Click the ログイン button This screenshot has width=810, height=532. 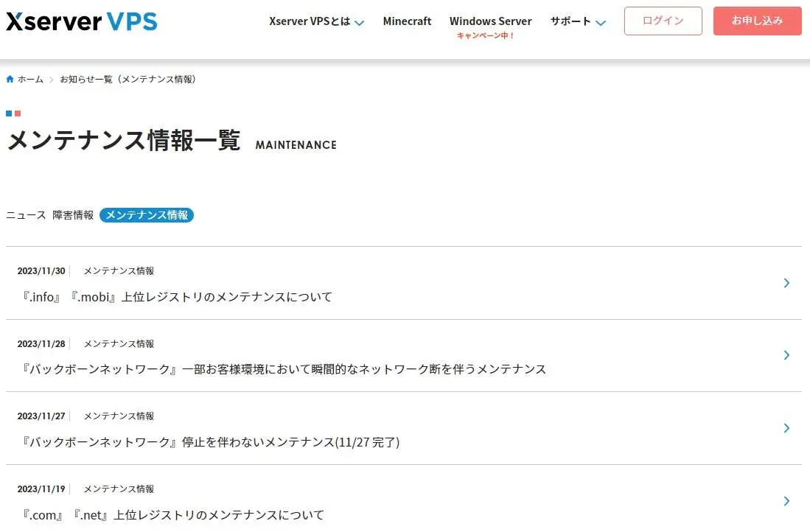663,21
